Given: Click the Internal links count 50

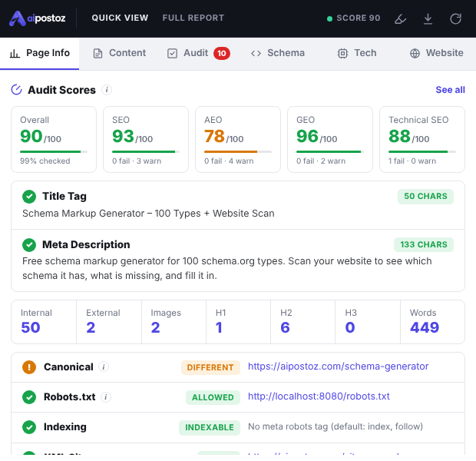Looking at the screenshot, I should click(x=31, y=327).
